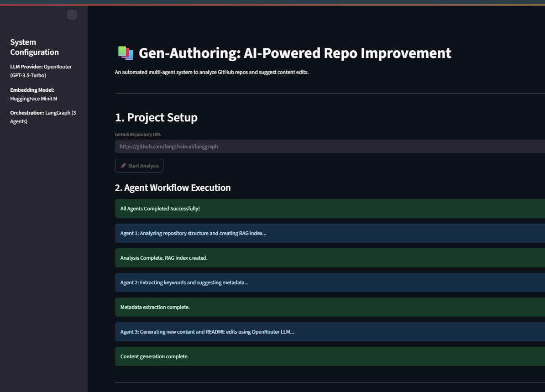Click the '2. Agent Workflow Execution' heading

click(x=173, y=188)
